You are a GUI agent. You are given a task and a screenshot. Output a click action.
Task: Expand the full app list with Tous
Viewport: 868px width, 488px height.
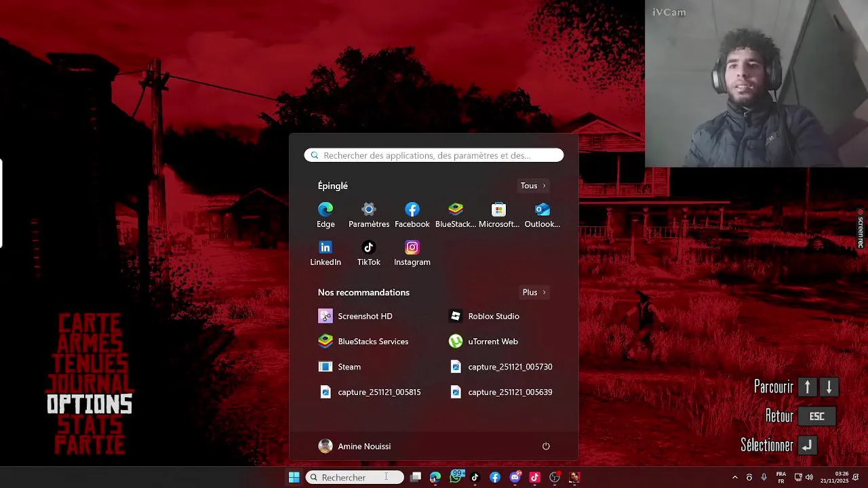point(533,186)
